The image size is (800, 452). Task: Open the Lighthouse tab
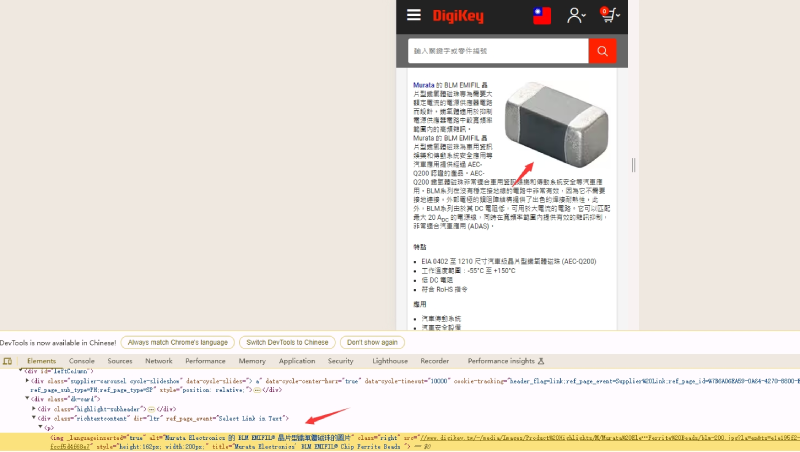point(390,361)
